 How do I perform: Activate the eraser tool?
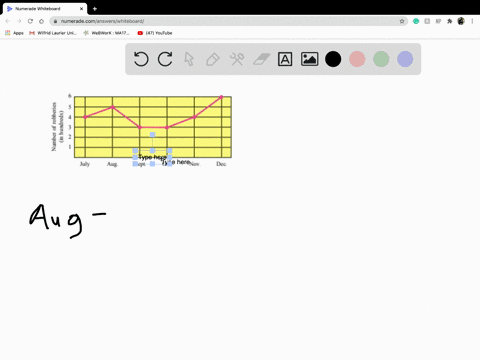pyautogui.click(x=261, y=59)
